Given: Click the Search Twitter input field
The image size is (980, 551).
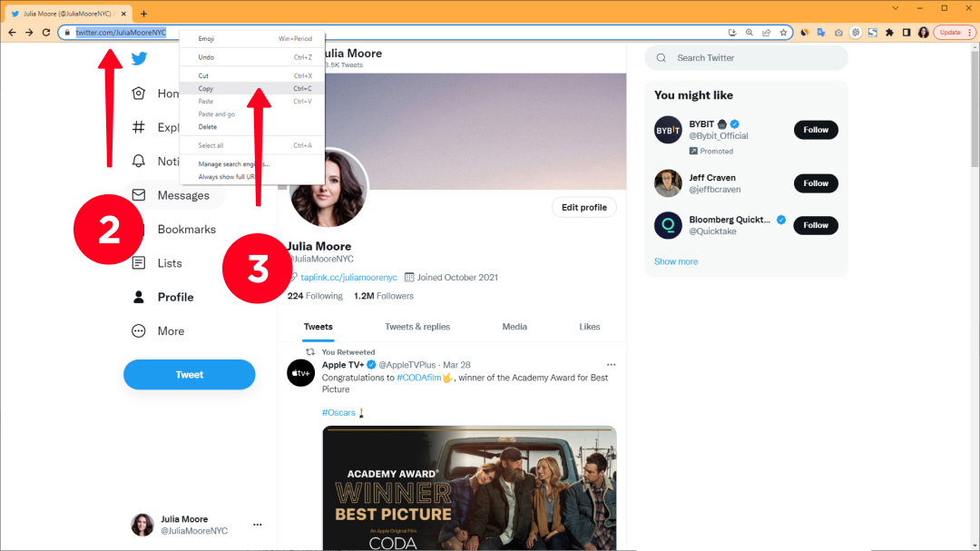Looking at the screenshot, I should point(746,57).
